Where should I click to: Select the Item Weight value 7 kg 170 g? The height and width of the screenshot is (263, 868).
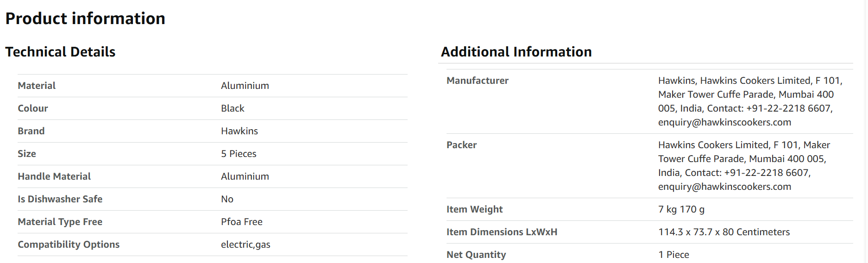[681, 209]
